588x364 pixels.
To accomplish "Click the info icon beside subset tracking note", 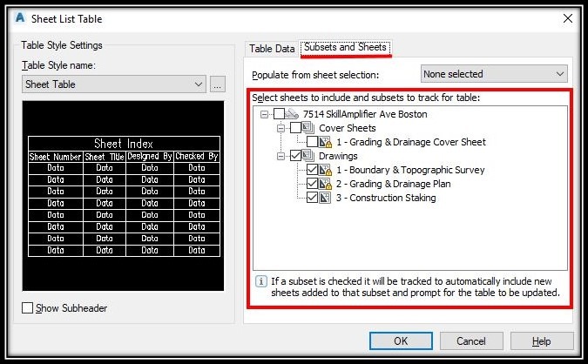I will [x=261, y=280].
